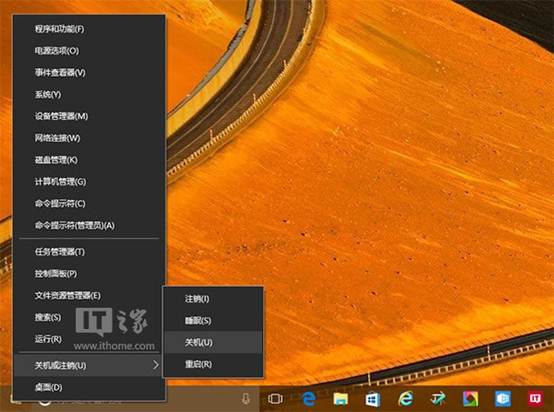Open Task View on the taskbar

point(275,399)
